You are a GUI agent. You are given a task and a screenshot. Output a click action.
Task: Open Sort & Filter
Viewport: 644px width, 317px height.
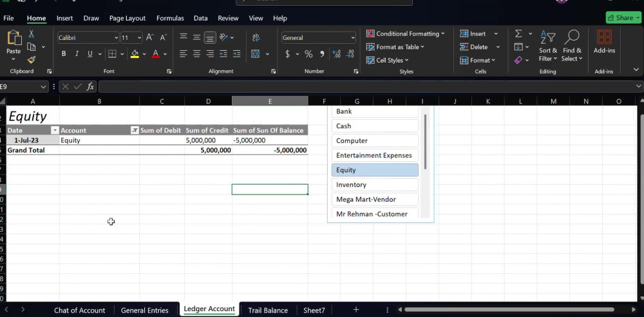point(548,46)
